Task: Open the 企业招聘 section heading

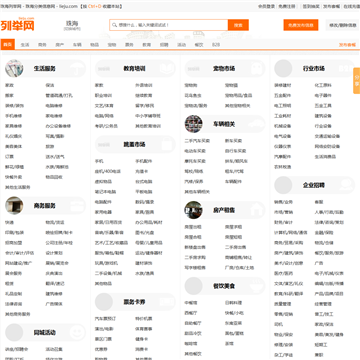Action: tap(314, 185)
